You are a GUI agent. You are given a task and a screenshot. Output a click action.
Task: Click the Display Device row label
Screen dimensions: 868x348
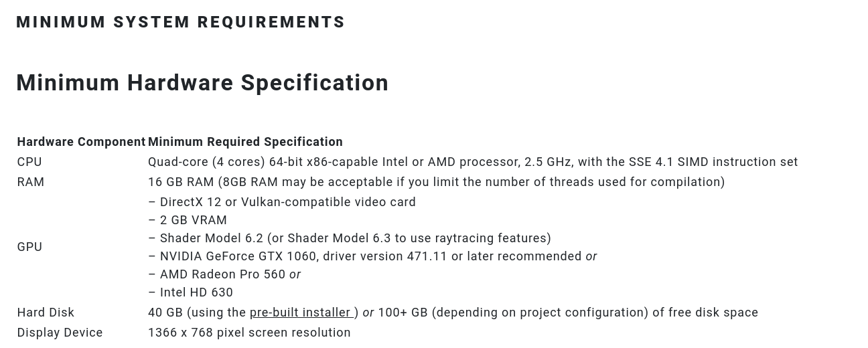pos(60,333)
